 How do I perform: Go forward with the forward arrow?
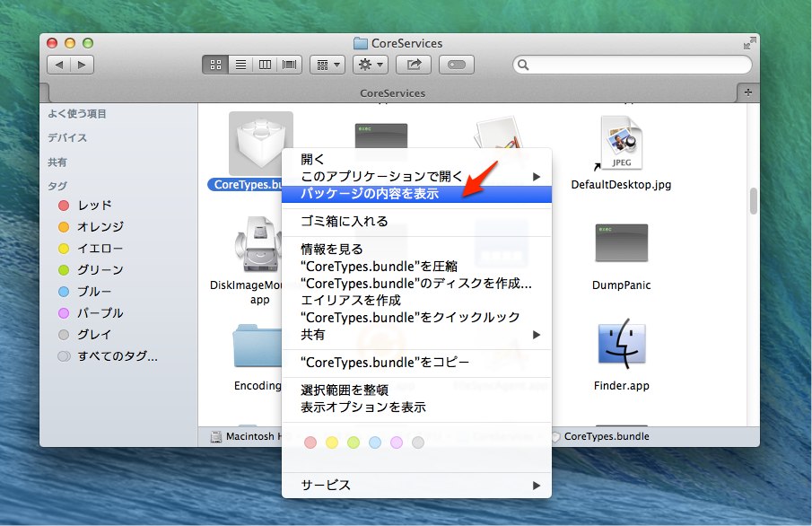pos(82,65)
